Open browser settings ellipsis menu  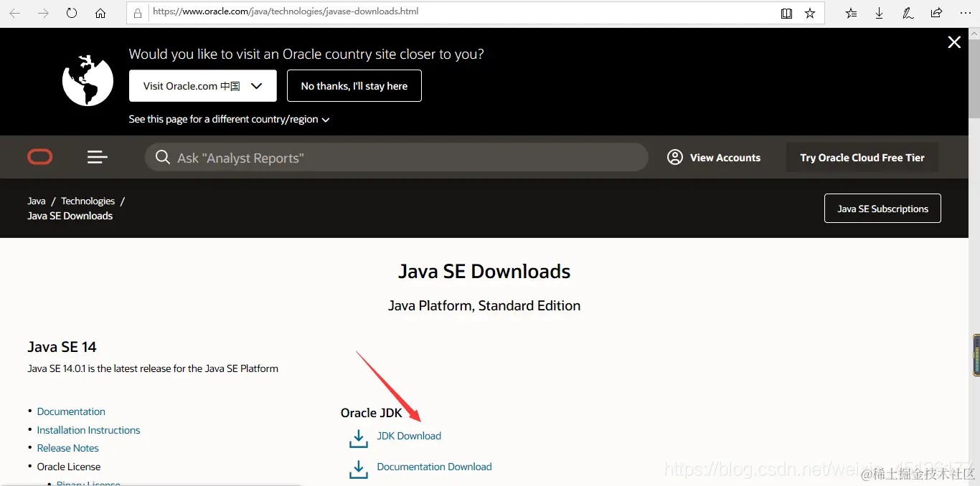964,14
